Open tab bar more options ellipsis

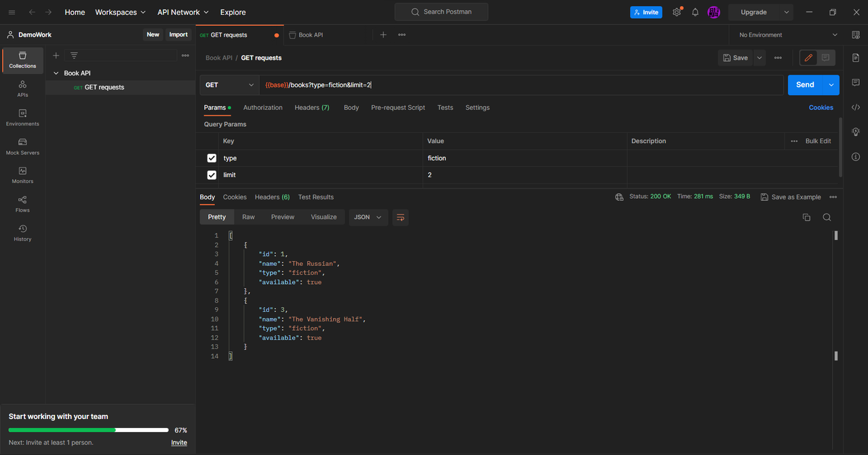[x=402, y=35]
